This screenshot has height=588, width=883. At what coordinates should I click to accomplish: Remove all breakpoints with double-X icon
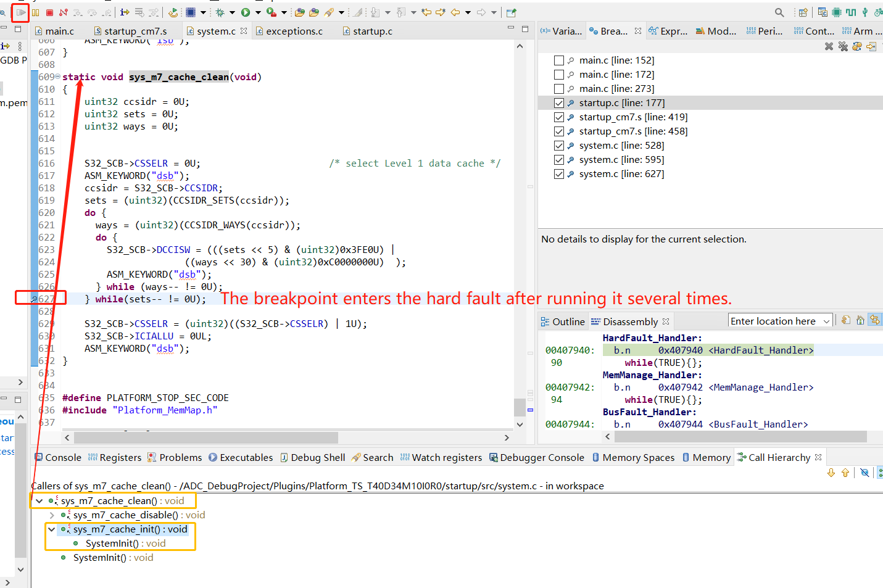(843, 46)
